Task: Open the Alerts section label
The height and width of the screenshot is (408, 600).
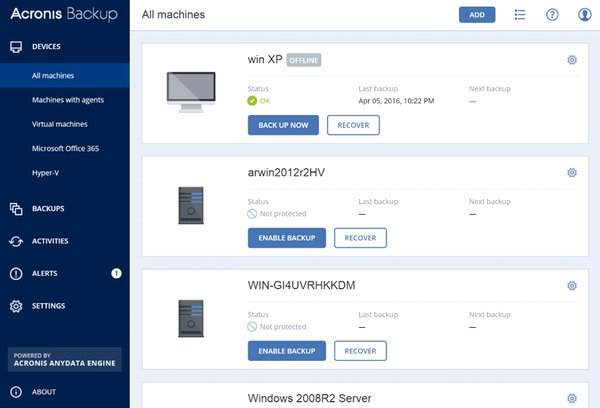Action: [45, 273]
